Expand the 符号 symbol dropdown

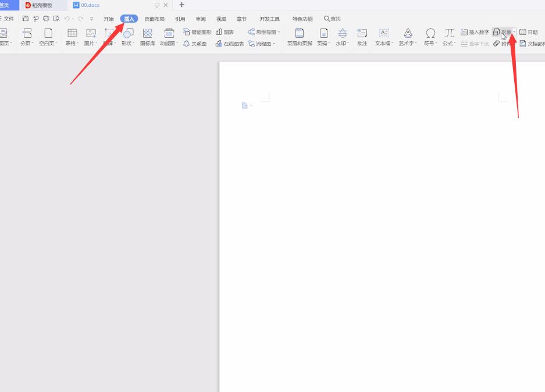click(x=436, y=43)
